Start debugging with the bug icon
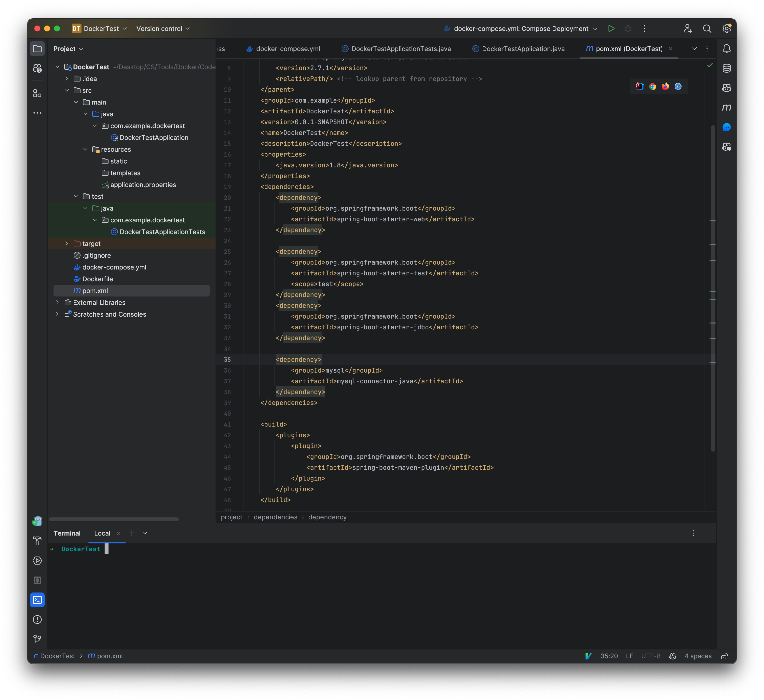The width and height of the screenshot is (764, 700). click(x=628, y=29)
